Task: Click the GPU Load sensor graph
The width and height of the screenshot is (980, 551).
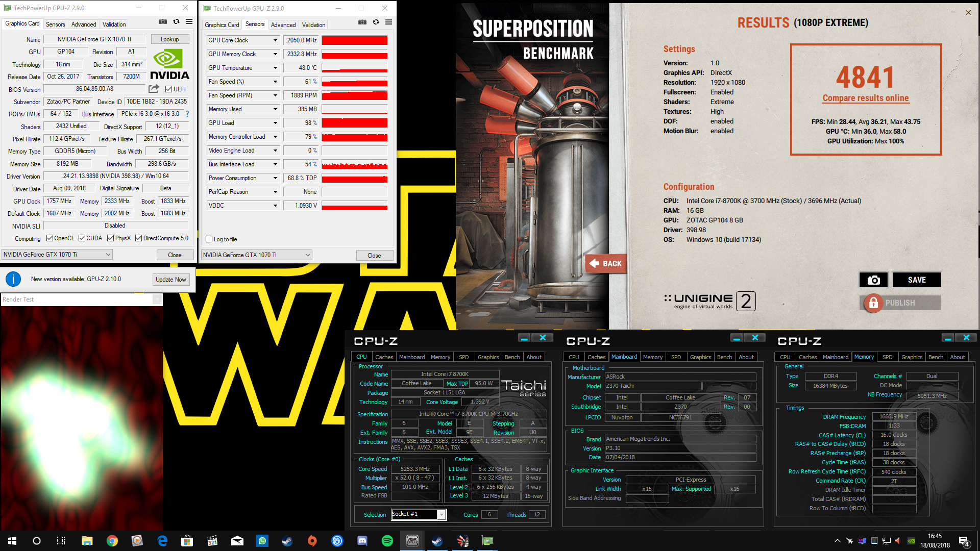Action: coord(354,123)
